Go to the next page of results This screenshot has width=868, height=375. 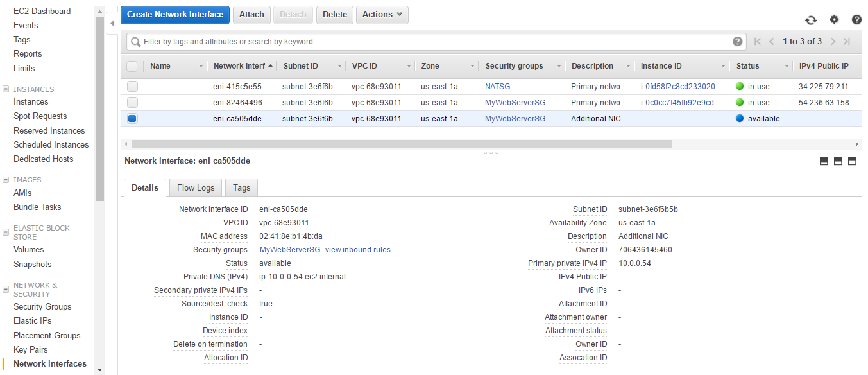click(833, 42)
